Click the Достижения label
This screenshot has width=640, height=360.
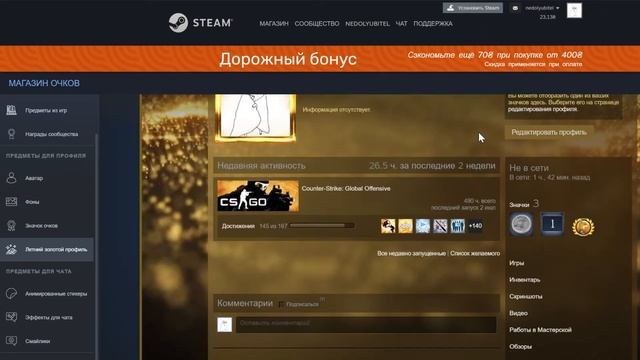pyautogui.click(x=238, y=226)
